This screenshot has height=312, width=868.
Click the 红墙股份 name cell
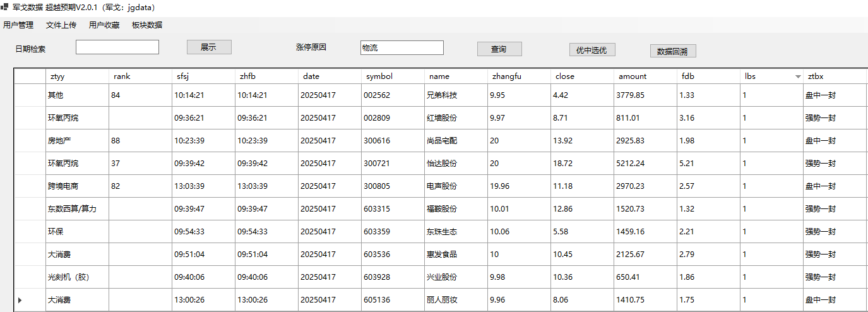[x=456, y=118]
